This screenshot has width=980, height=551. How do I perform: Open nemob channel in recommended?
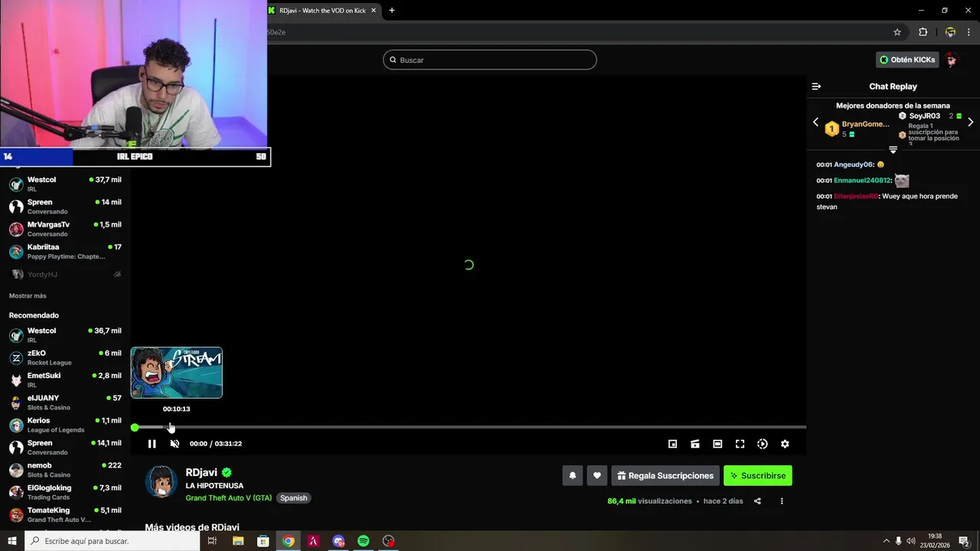pos(65,470)
